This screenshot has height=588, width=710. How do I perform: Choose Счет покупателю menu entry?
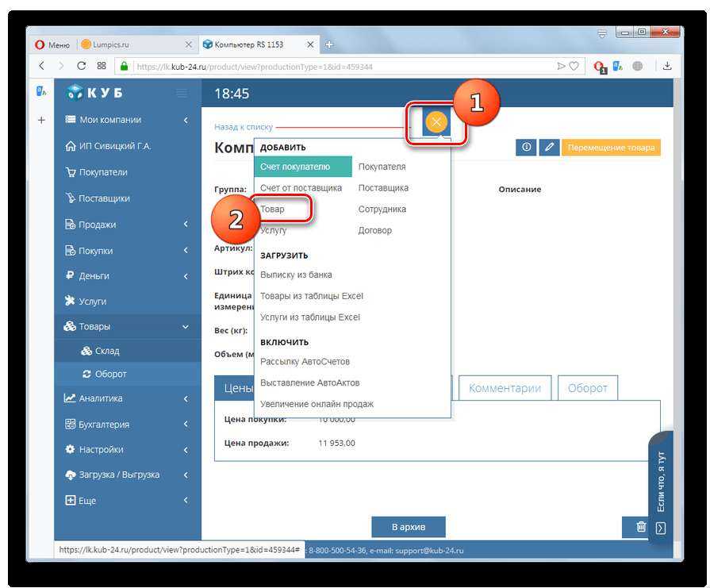point(302,167)
